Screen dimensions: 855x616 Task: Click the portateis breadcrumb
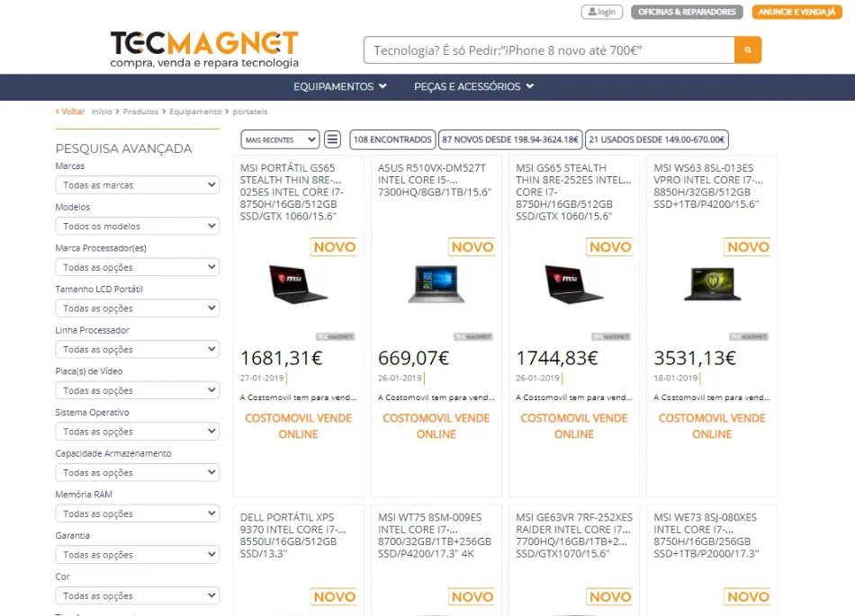249,112
